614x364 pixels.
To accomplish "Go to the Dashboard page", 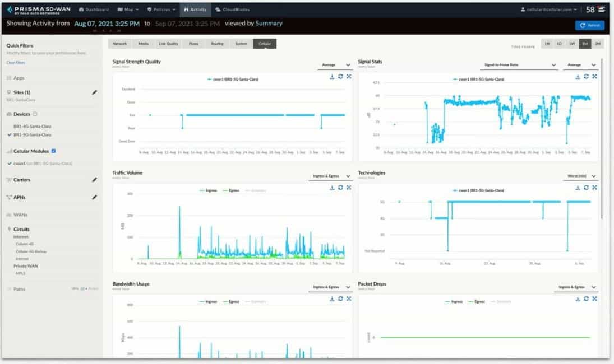I will (x=94, y=10).
